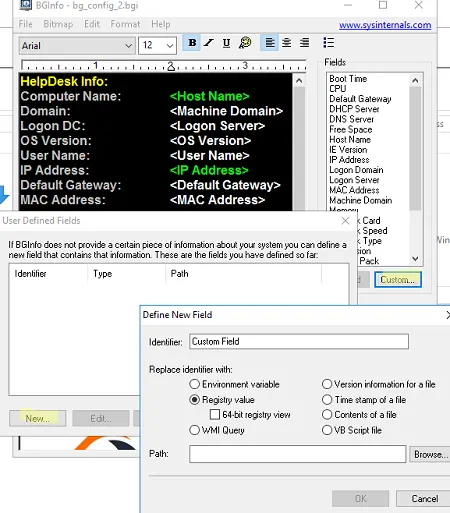Toggle bullet list icon
The width and height of the screenshot is (450, 513).
click(328, 43)
